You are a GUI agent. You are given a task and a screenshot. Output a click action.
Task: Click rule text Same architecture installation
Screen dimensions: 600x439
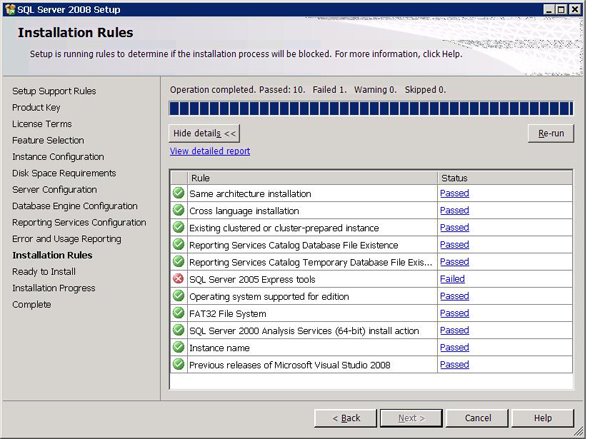click(250, 194)
